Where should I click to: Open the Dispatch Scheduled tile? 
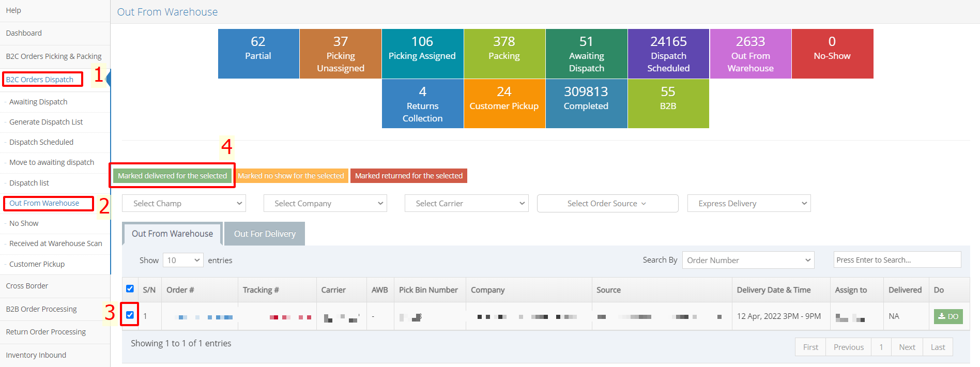668,54
